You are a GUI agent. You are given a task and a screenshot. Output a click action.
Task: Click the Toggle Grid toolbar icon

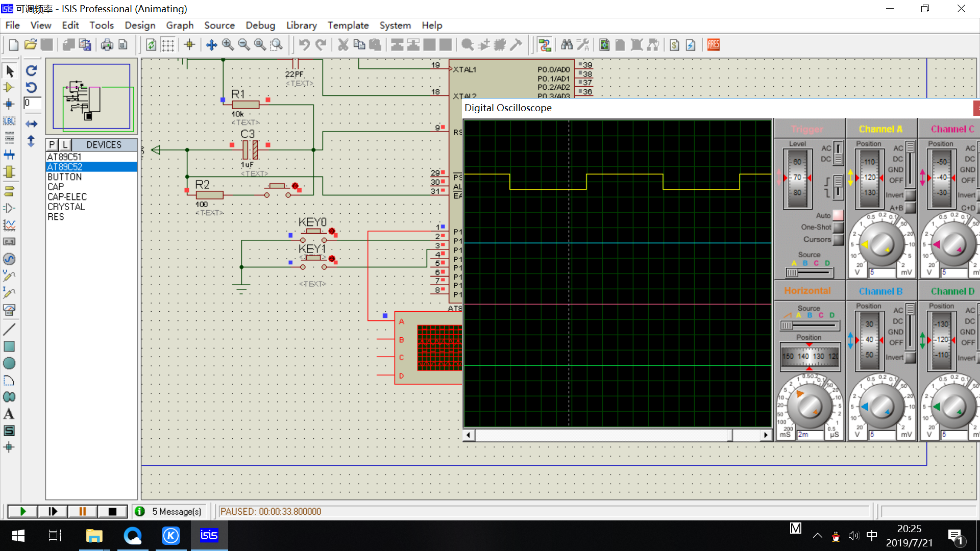pyautogui.click(x=168, y=45)
